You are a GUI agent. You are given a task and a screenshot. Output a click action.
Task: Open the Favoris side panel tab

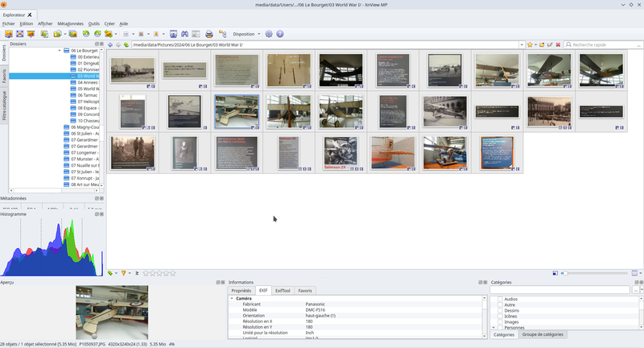[4, 76]
